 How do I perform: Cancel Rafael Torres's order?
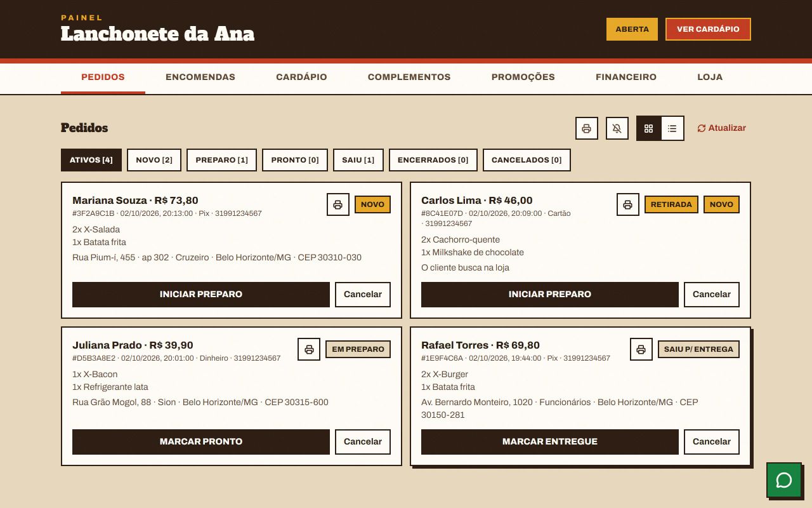click(712, 442)
